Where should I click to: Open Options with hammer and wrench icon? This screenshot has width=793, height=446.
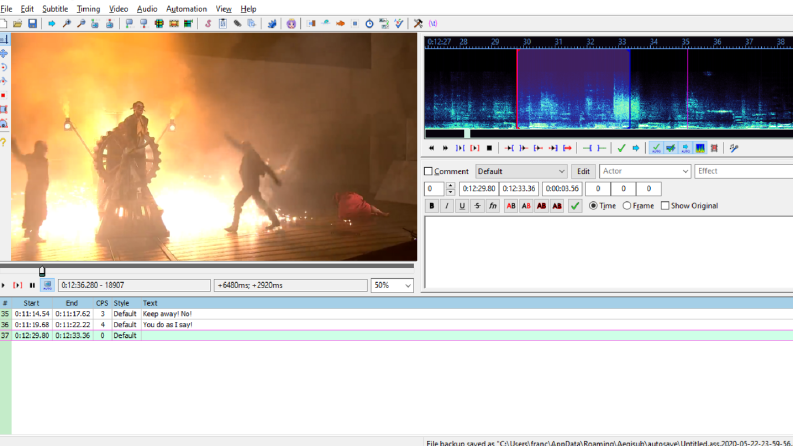pyautogui.click(x=418, y=23)
